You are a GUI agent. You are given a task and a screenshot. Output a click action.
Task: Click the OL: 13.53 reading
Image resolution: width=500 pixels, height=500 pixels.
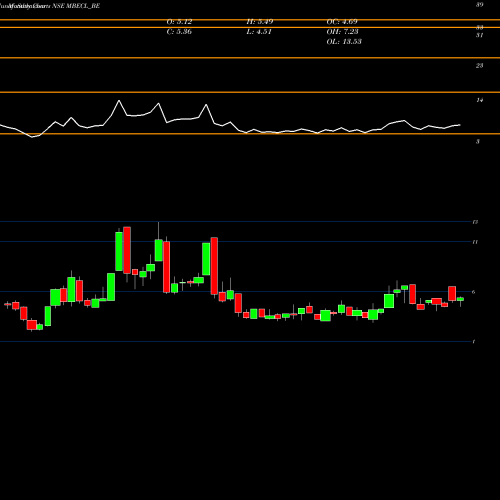tap(344, 42)
